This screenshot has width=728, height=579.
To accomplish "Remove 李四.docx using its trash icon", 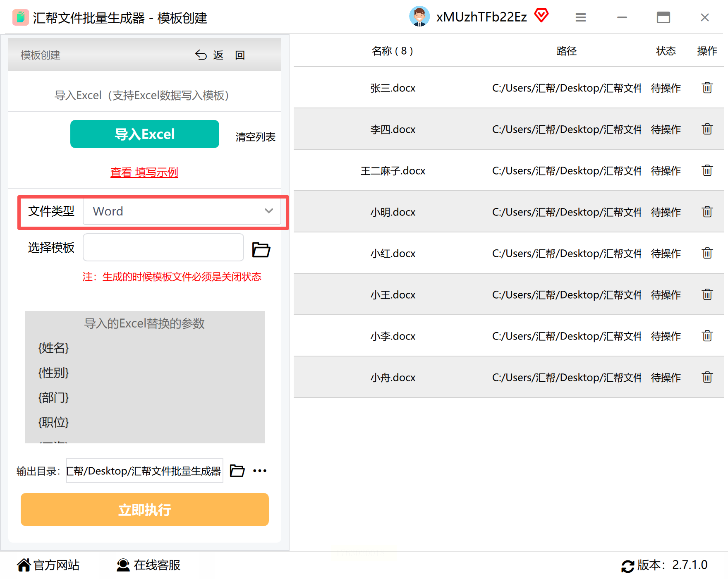I will (707, 129).
